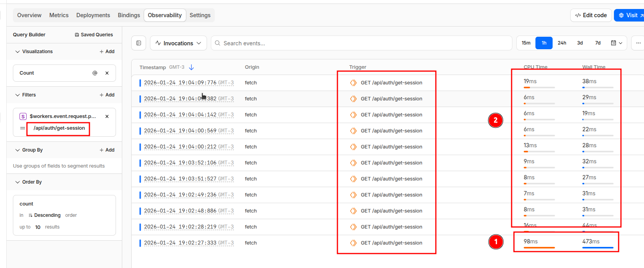Click the string type S filter icon

[x=23, y=116]
